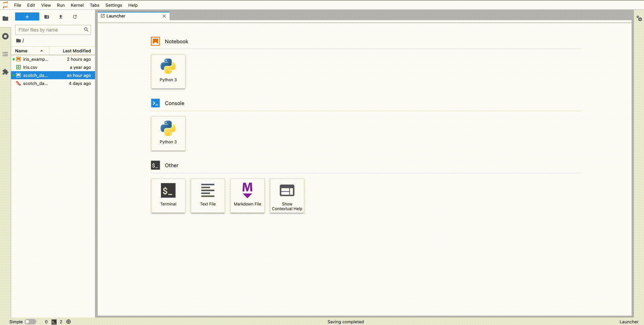
Task: Open the Settings menu
Action: click(x=114, y=5)
